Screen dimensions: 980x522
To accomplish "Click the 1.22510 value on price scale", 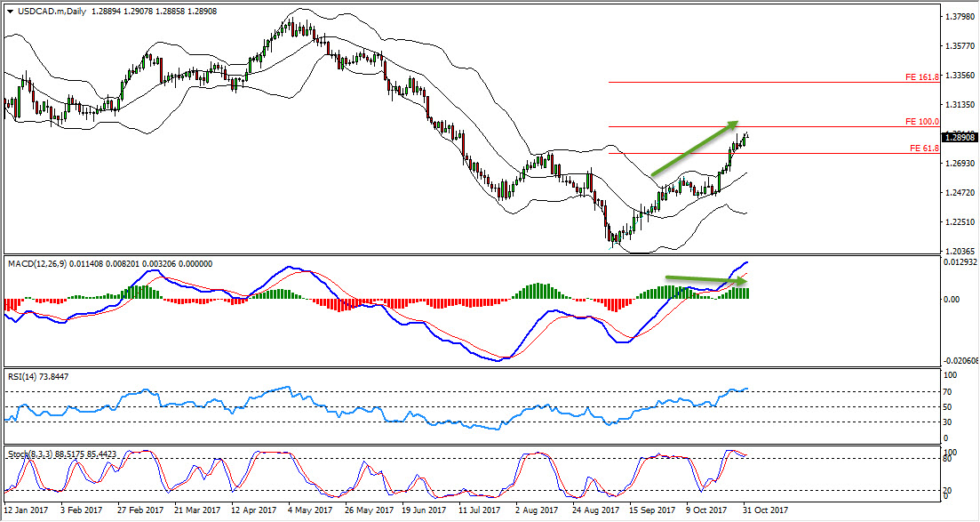I will [x=960, y=222].
